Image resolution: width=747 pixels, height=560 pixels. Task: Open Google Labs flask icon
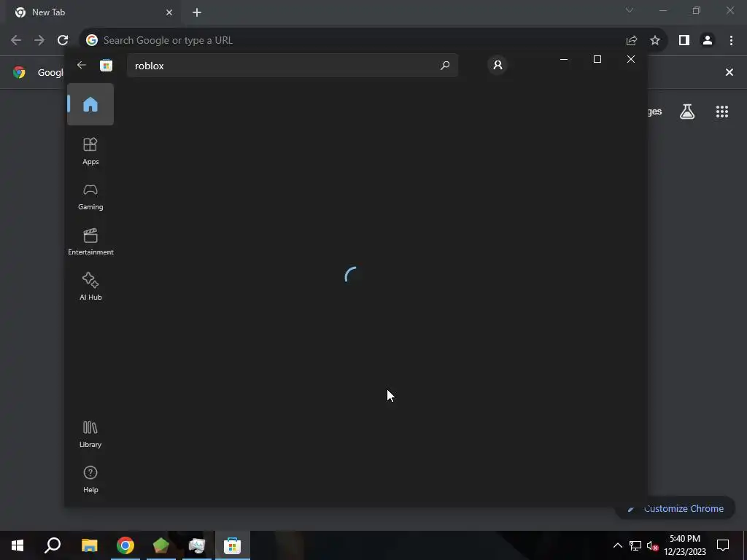[687, 112]
